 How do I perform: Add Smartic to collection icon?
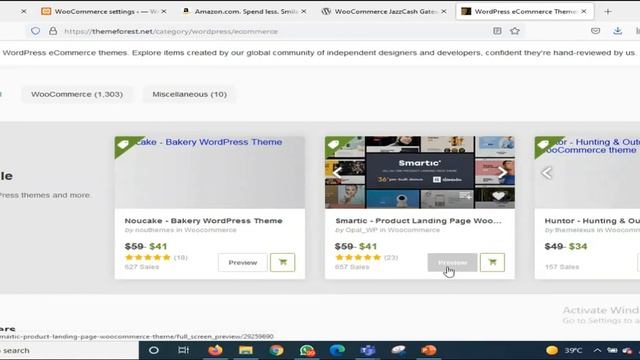[x=466, y=196]
